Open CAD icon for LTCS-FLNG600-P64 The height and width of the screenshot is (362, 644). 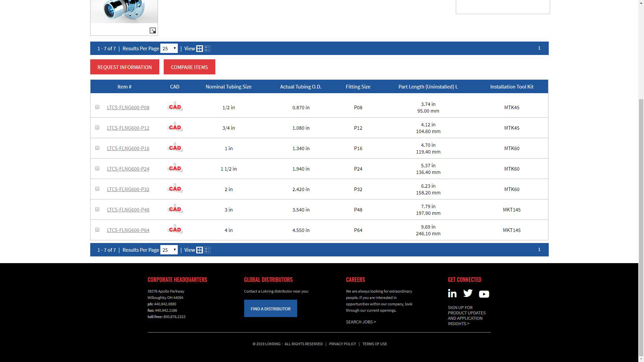point(175,230)
